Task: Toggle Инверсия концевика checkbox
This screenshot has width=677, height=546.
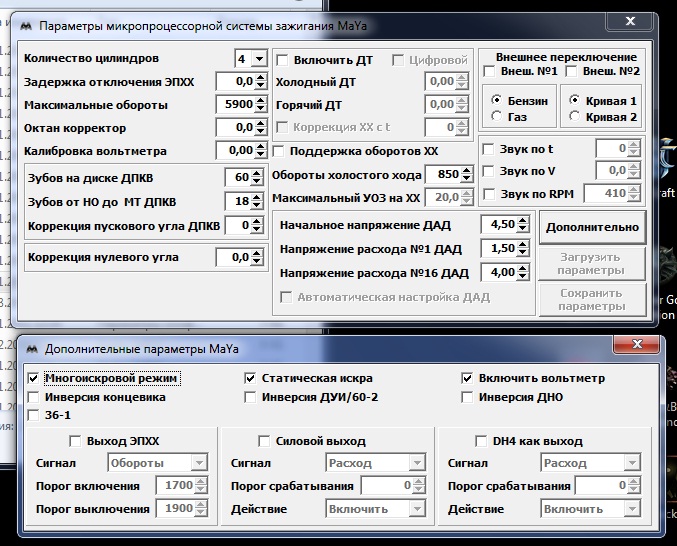Action: point(33,397)
